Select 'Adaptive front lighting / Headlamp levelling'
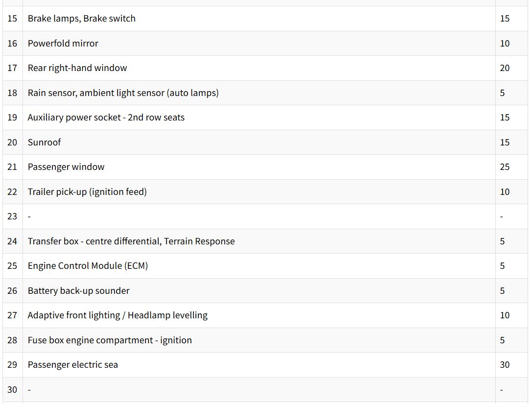532x404 pixels. tap(118, 315)
